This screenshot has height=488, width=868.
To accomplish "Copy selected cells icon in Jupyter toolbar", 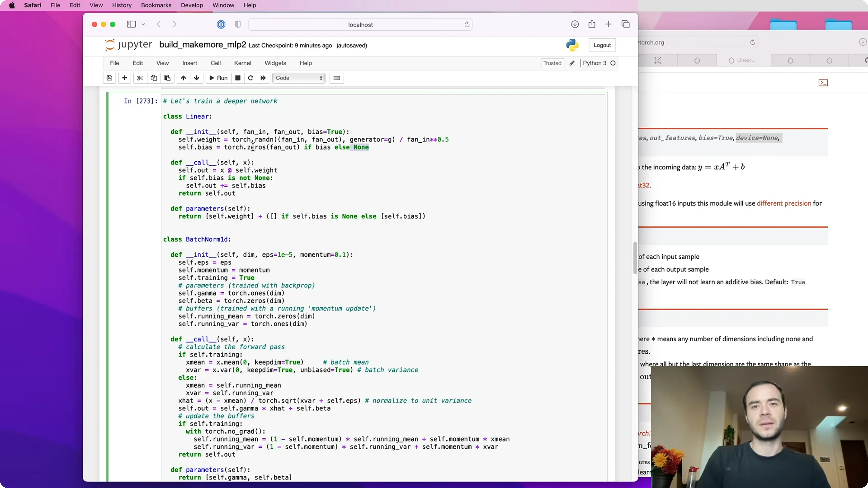I will (x=154, y=78).
